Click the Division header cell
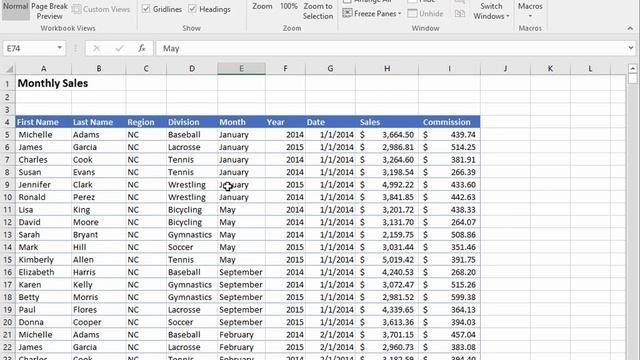The image size is (640, 360). 192,122
